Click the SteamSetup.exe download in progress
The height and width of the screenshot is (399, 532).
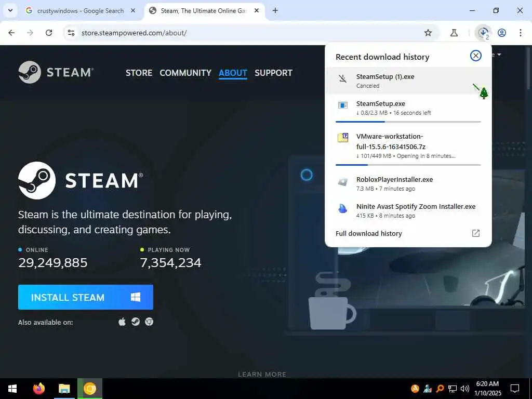click(x=408, y=109)
